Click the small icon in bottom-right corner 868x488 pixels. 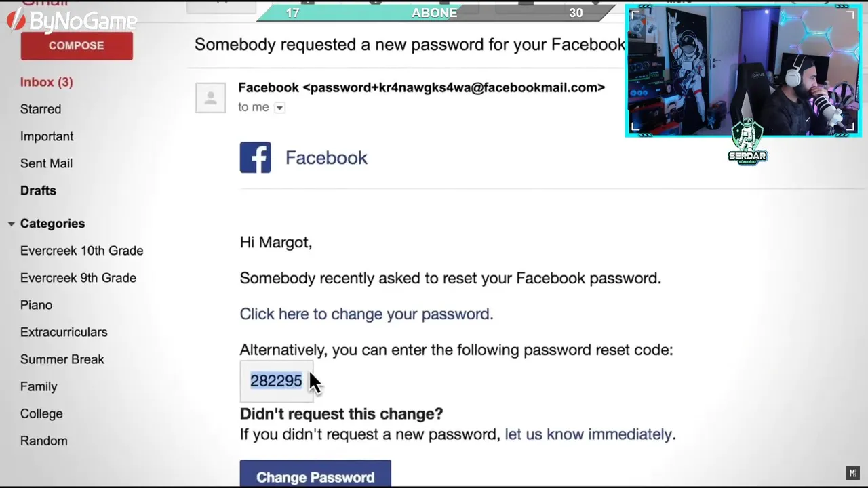pos(852,473)
